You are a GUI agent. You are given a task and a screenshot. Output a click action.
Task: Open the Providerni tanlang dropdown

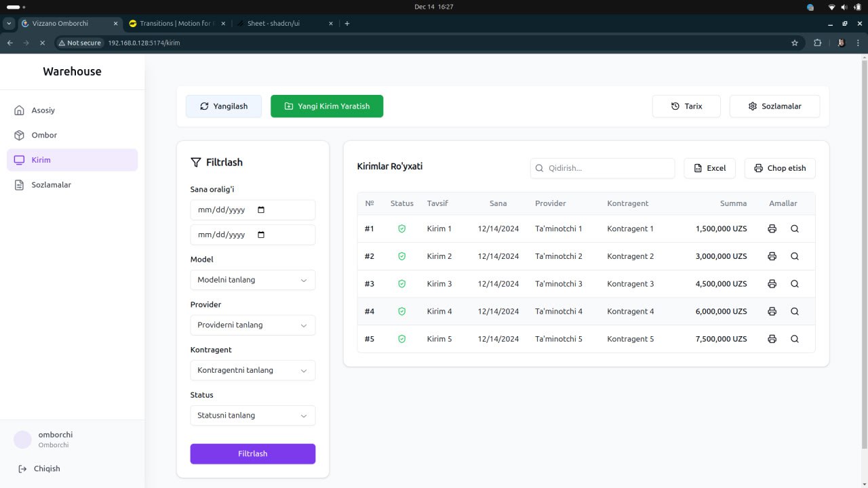[x=253, y=325]
